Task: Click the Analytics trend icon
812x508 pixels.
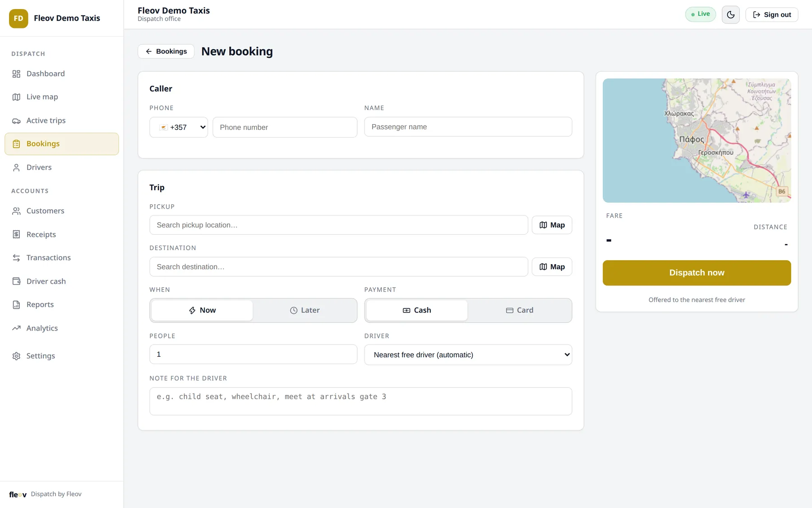Action: 16,328
